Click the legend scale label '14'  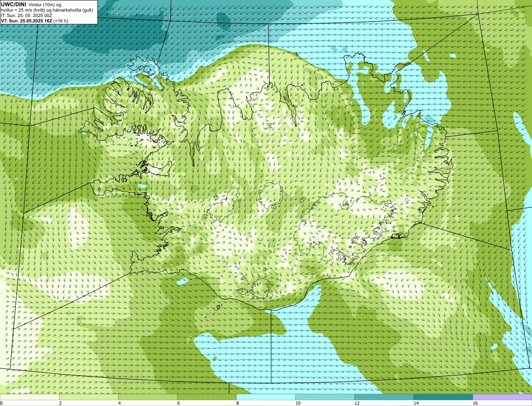click(416, 403)
